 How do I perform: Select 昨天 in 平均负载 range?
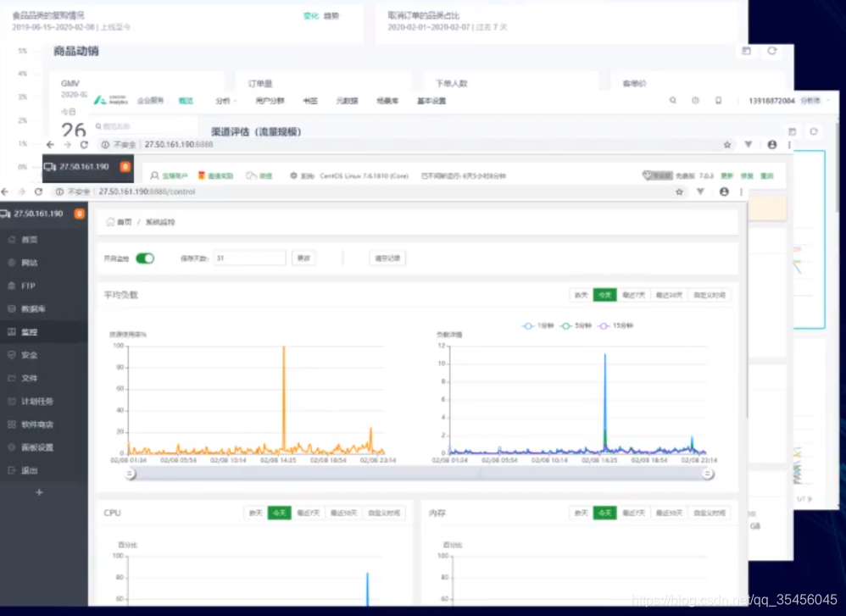point(581,295)
